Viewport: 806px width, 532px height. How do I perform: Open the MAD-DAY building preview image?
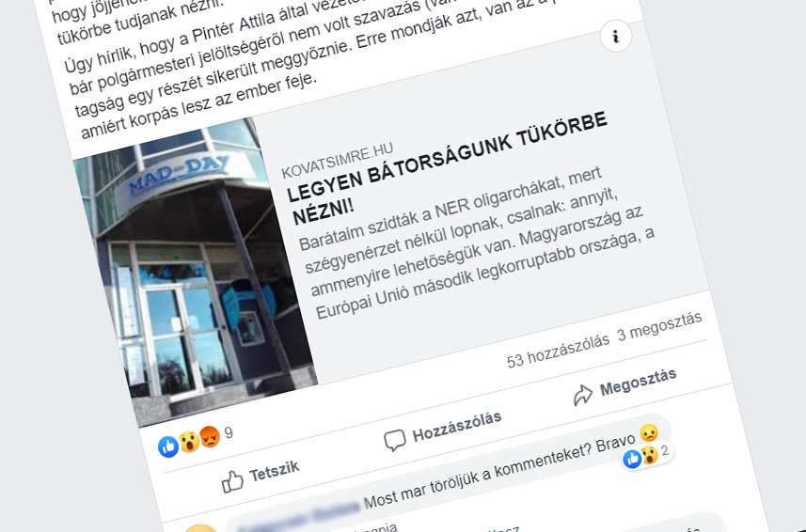(196, 273)
